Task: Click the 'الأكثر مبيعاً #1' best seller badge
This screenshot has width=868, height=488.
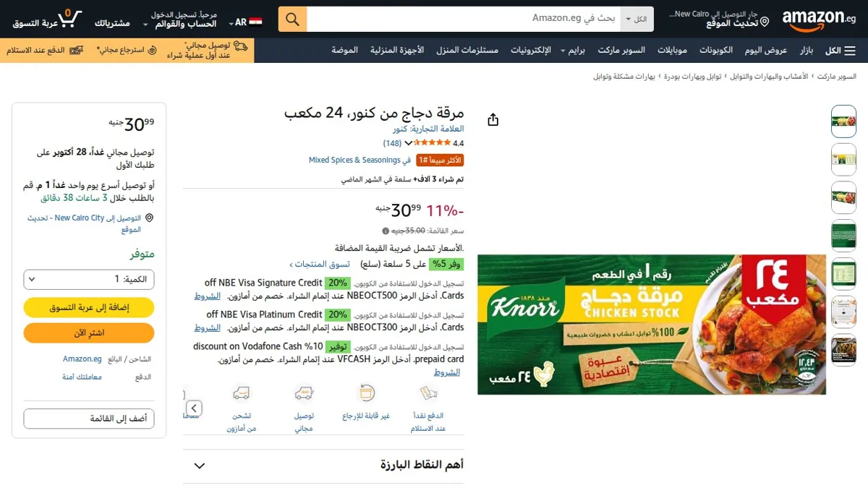Action: pyautogui.click(x=440, y=160)
